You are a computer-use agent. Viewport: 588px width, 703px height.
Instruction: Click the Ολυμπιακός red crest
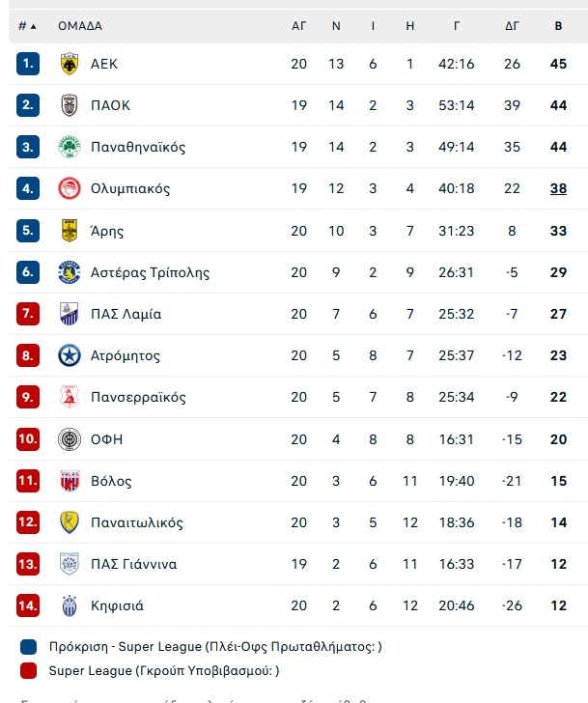pos(70,188)
